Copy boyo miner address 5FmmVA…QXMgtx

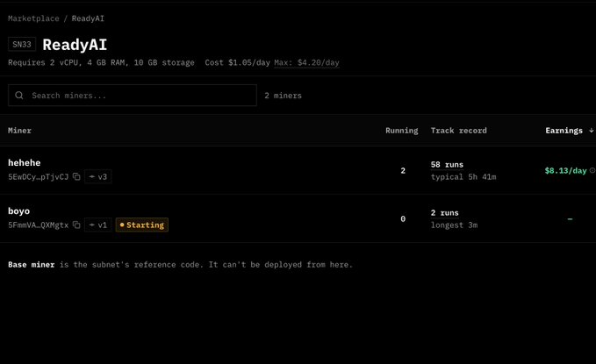(x=76, y=225)
